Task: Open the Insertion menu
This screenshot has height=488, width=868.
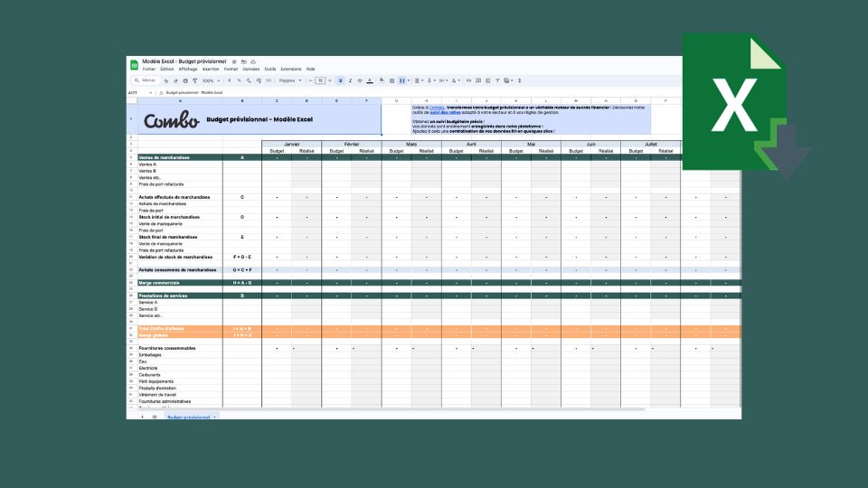Action: (211, 70)
